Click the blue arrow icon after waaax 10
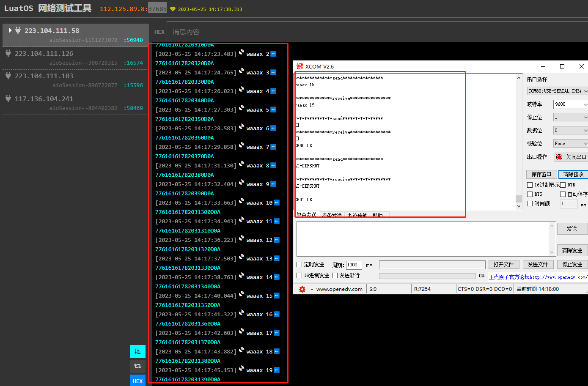 coord(277,203)
